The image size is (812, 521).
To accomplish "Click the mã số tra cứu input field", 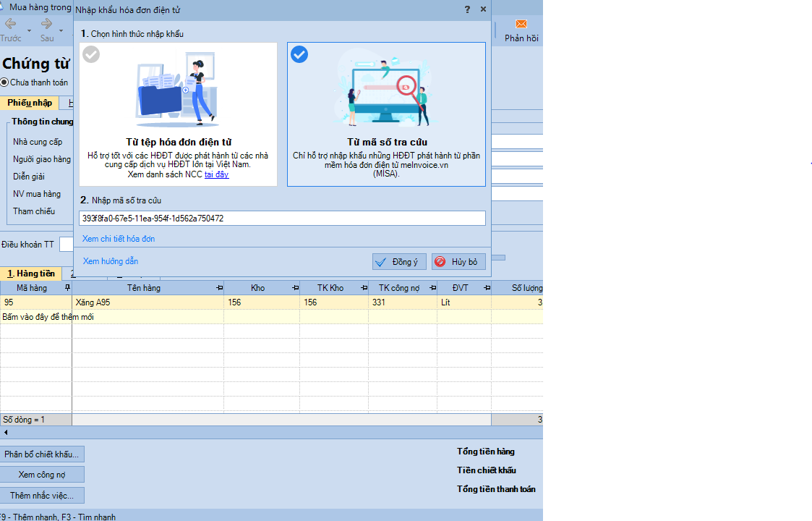I will [282, 218].
